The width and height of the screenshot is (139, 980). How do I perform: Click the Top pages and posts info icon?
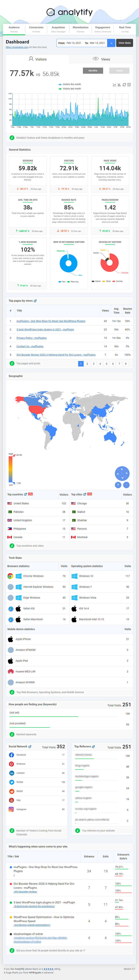tap(12, 364)
